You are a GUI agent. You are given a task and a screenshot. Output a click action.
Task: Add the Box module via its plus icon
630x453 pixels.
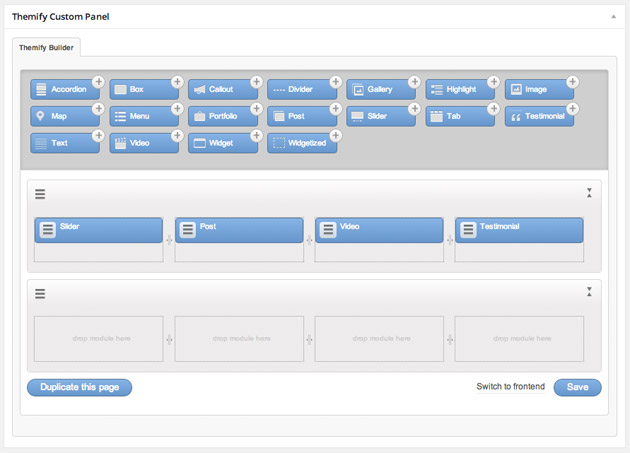point(177,82)
